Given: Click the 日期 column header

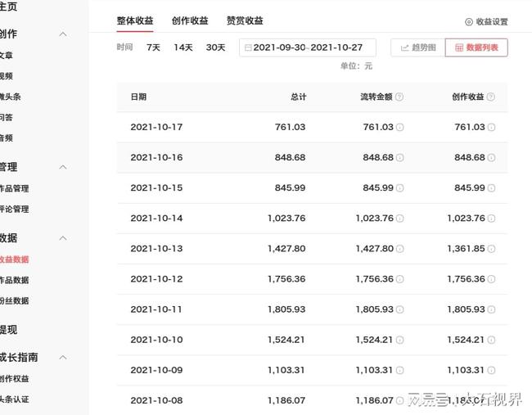Looking at the screenshot, I should tap(139, 97).
